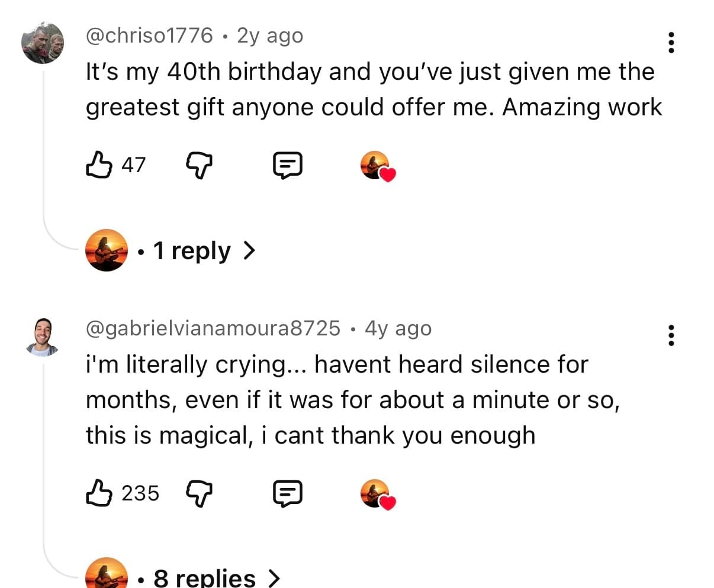
Task: Click creator avatar beside "8 replies"
Action: click(107, 574)
